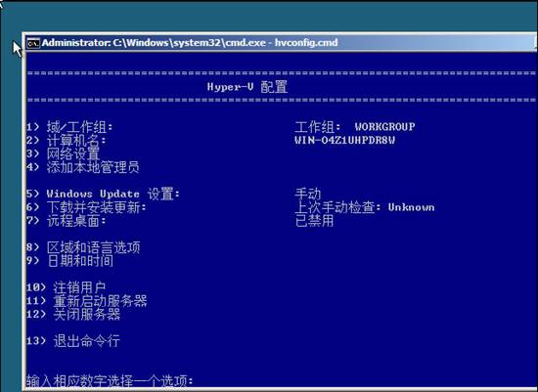Viewport: 538px width, 392px height.
Task: Select option 1 域/工作组 line
Action: (69, 127)
